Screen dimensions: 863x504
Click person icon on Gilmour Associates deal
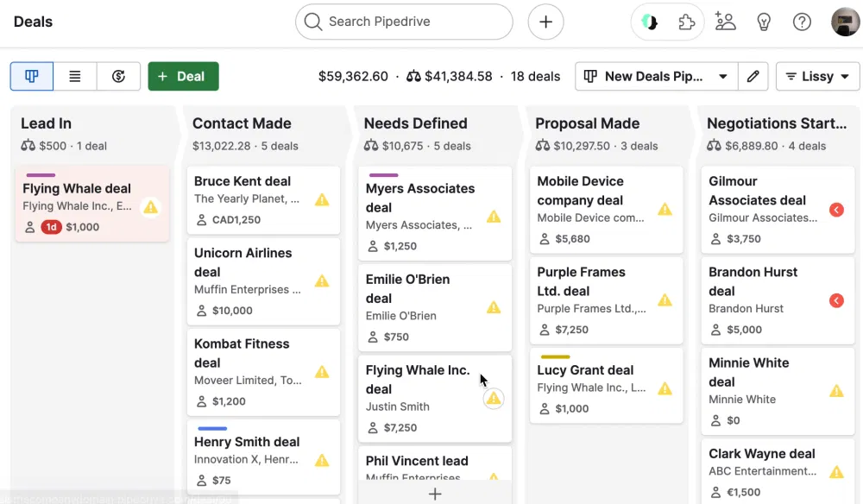click(715, 239)
